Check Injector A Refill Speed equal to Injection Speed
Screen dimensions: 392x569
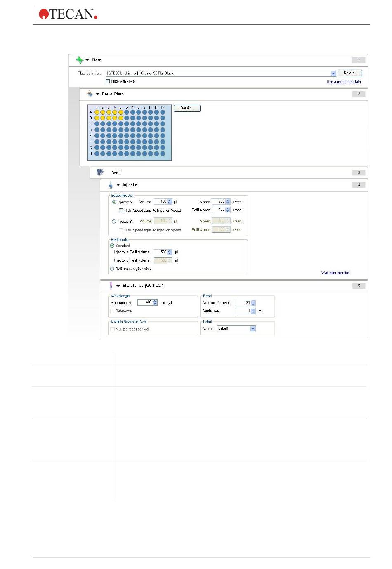point(121,210)
